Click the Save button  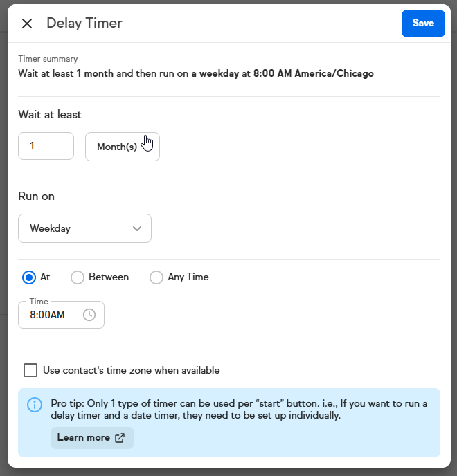click(423, 24)
